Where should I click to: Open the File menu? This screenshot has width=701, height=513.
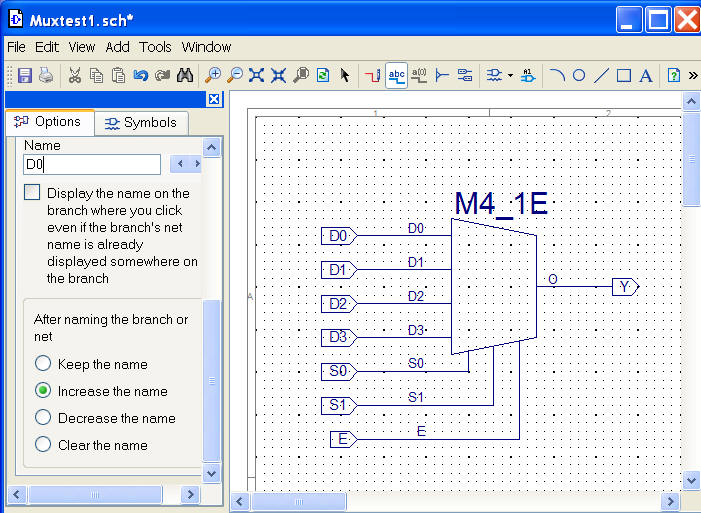point(16,47)
